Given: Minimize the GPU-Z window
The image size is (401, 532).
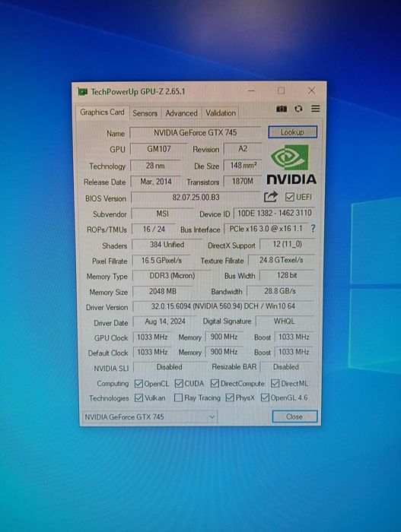Looking at the screenshot, I should 251,91.
